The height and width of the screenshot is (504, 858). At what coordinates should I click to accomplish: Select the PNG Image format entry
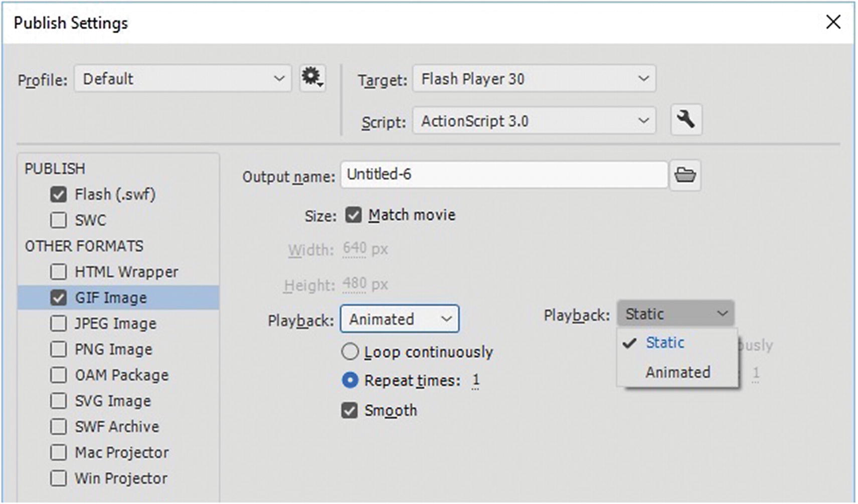click(113, 349)
